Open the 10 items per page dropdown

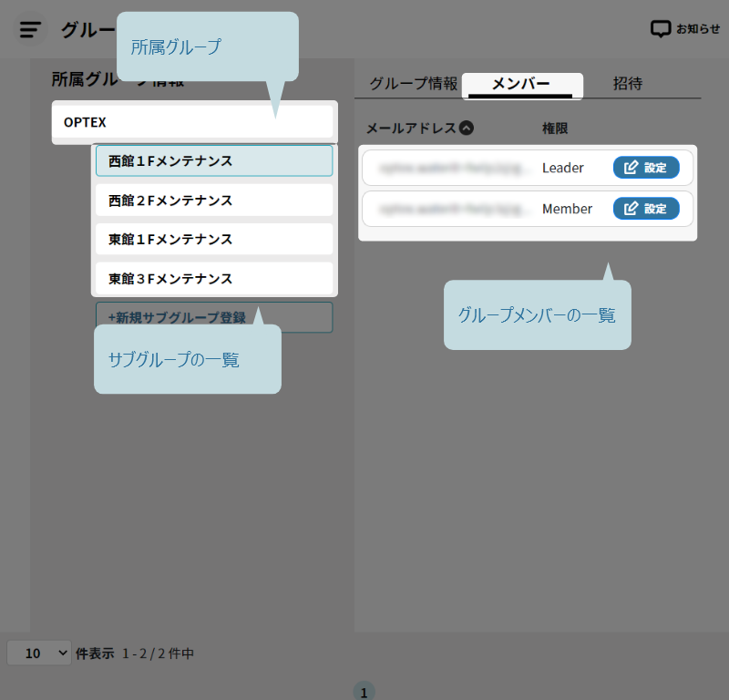point(39,653)
